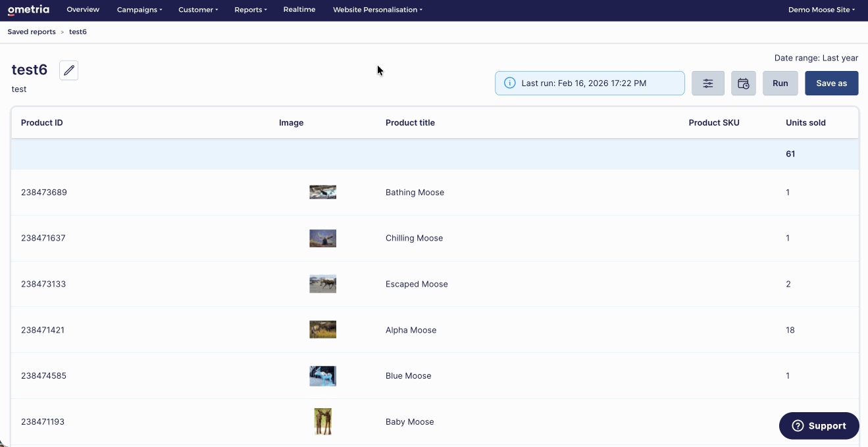Sort by Units sold column
The image size is (868, 447).
coord(805,123)
